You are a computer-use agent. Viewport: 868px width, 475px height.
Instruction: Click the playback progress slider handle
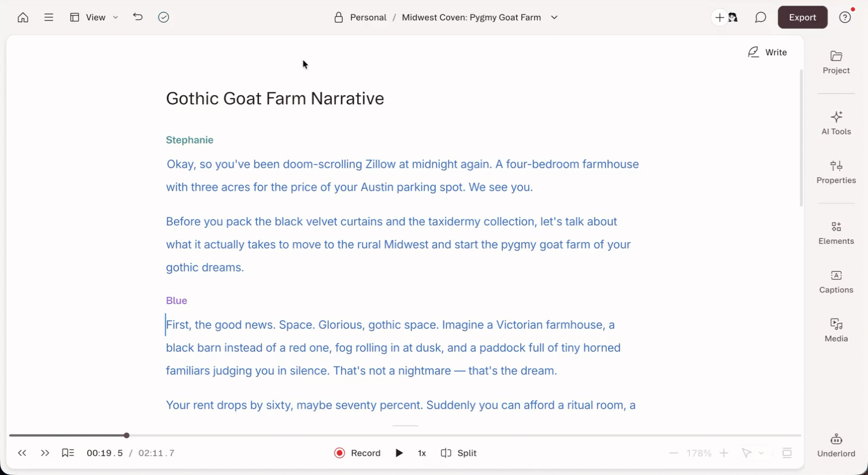tap(126, 435)
